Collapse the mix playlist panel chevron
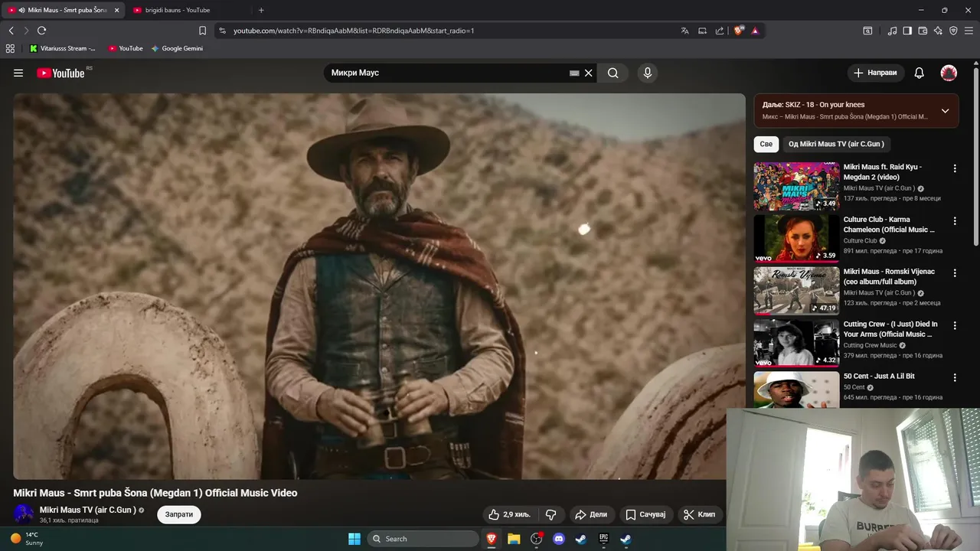The height and width of the screenshot is (551, 980). (x=945, y=110)
